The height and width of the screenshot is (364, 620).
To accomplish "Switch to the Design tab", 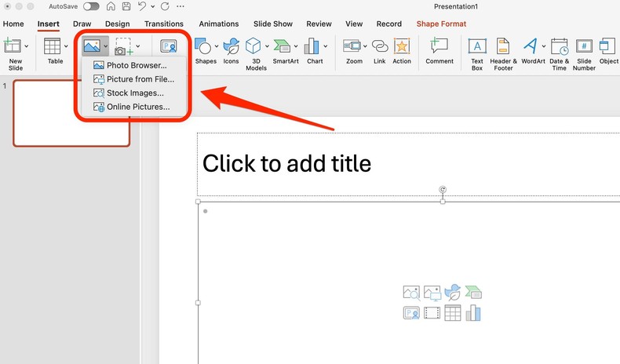I will pyautogui.click(x=118, y=24).
